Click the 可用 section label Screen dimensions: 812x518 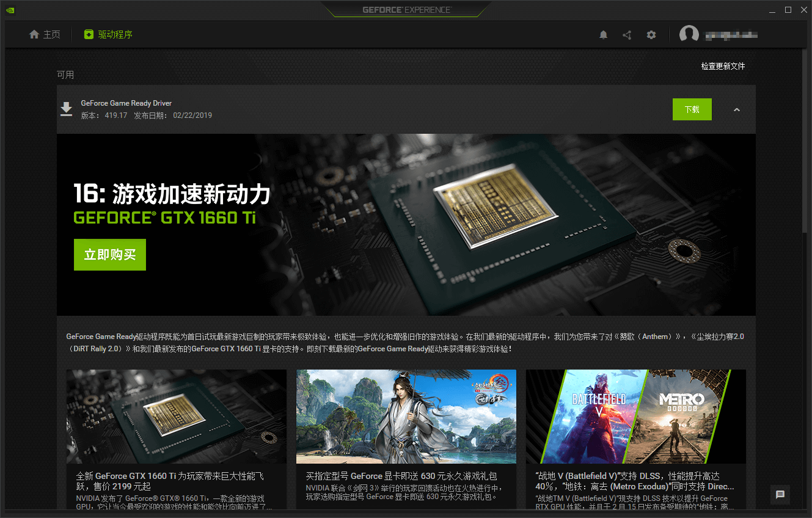point(65,75)
